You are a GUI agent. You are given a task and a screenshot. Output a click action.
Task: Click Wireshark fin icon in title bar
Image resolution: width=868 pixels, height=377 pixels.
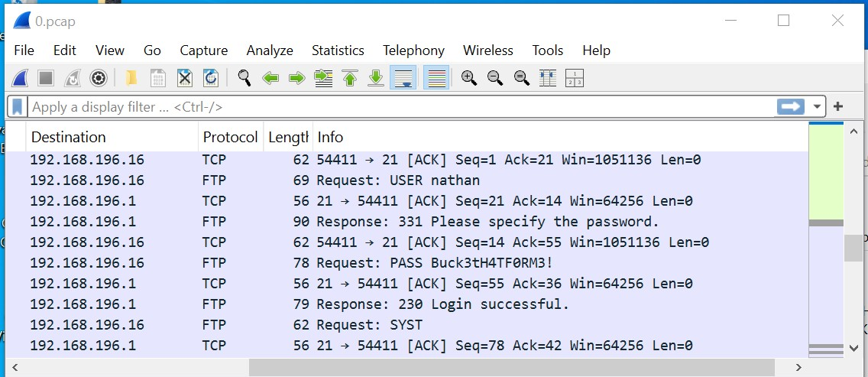21,21
